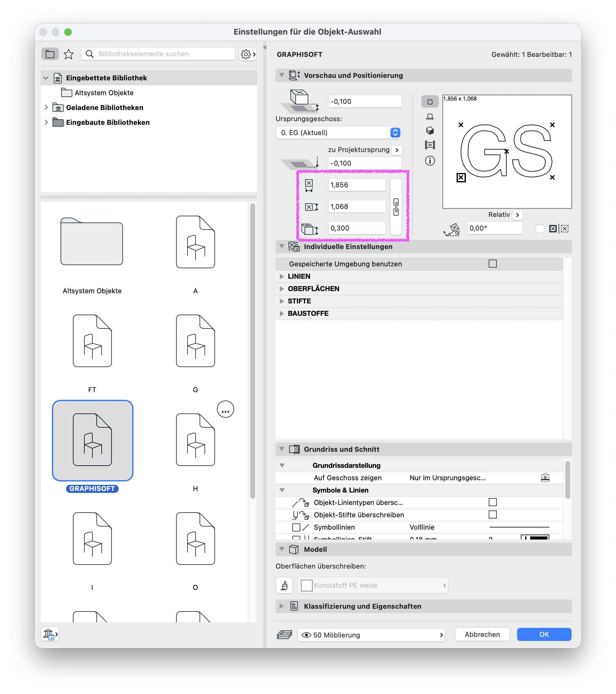Switch preview to side elevation view
The width and height of the screenshot is (616, 694).
coord(430,116)
